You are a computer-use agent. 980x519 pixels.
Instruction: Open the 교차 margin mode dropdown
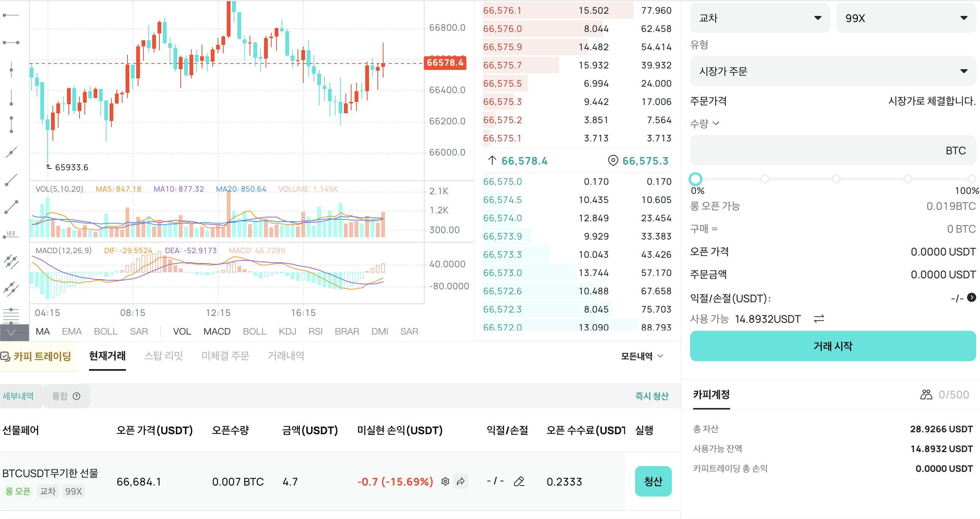(760, 18)
